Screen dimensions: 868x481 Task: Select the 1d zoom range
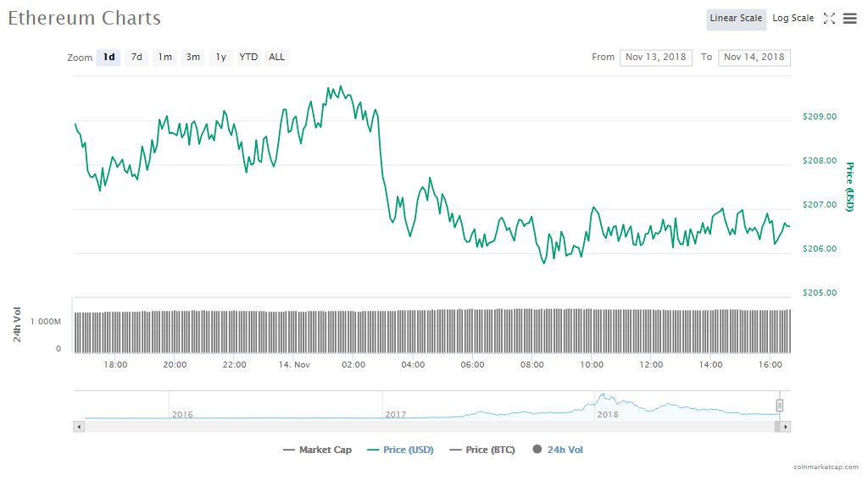[x=108, y=58]
